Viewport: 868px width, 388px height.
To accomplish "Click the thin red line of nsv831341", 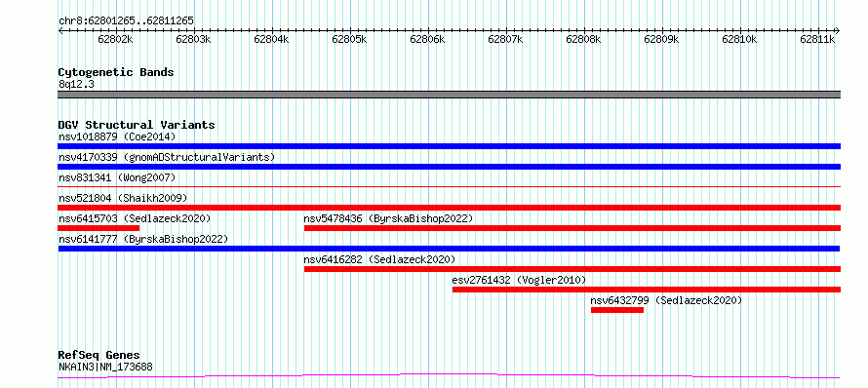I will 449,187.
